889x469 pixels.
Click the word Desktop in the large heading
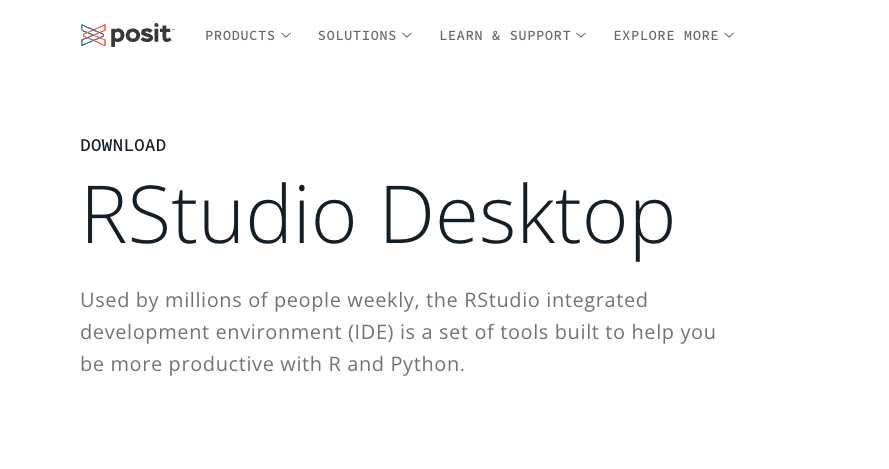click(x=527, y=215)
